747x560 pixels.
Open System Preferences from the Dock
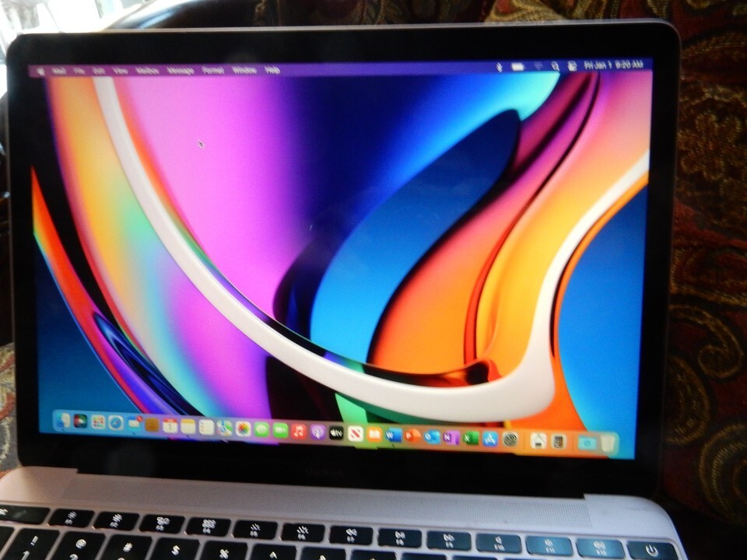pos(510,439)
